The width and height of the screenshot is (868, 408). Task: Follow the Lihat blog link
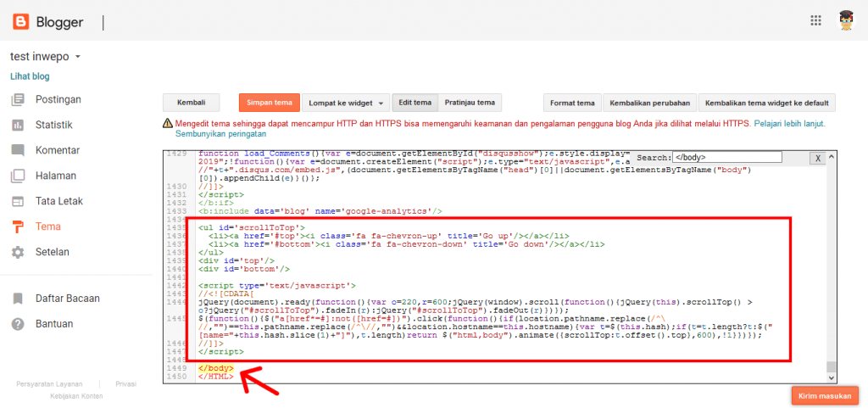coord(30,76)
